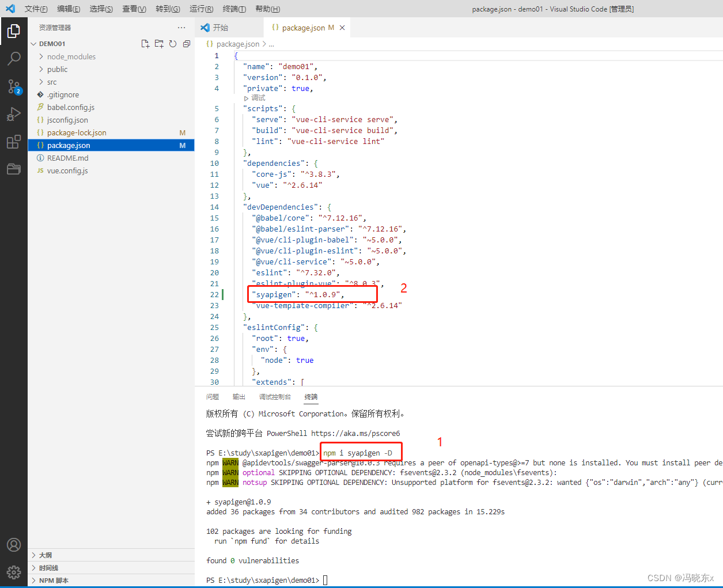This screenshot has width=723, height=588.
Task: Close the package.json editor tab
Action: (x=342, y=28)
